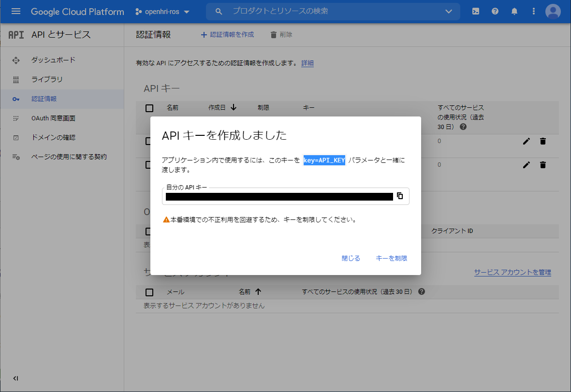Sort API keys by 作成日 arrow
571x392 pixels.
click(x=234, y=107)
